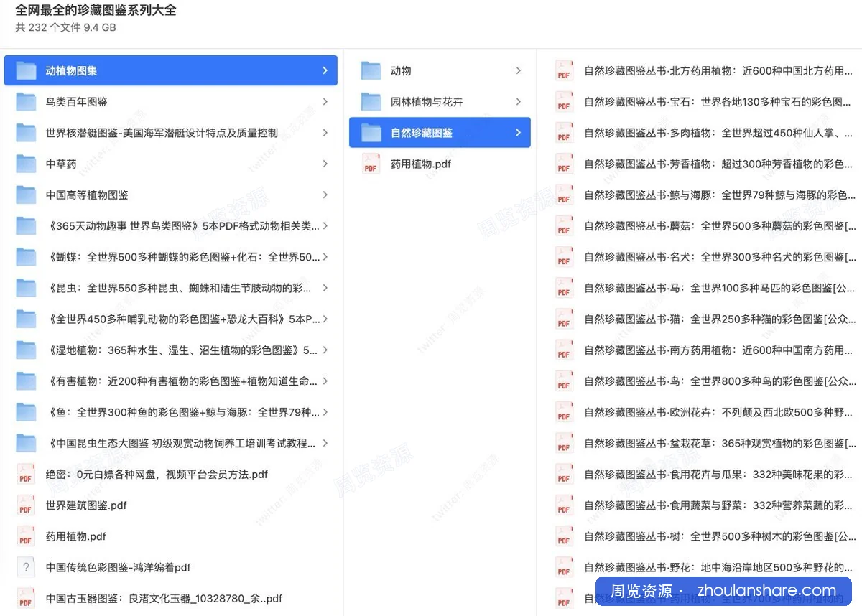Click PDF icon for 鲸与海豚 book

click(564, 195)
